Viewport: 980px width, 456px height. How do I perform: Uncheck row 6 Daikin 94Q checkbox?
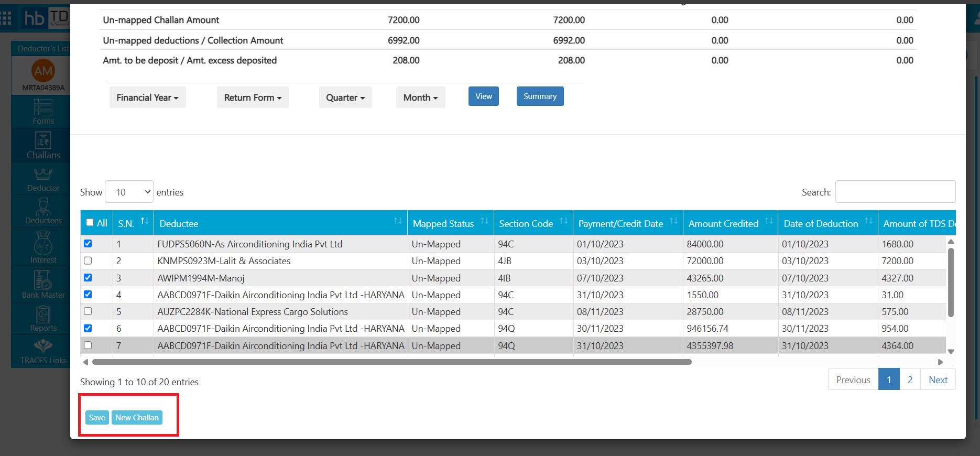88,328
